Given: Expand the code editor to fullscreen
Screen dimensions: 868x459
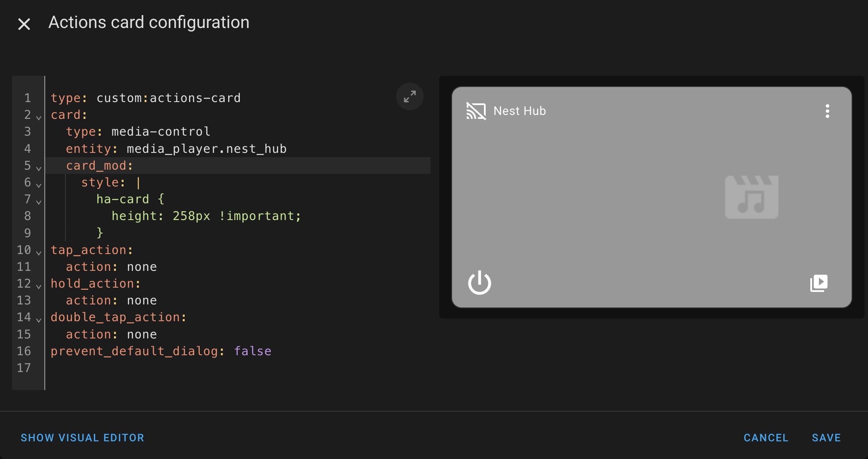Looking at the screenshot, I should tap(409, 96).
